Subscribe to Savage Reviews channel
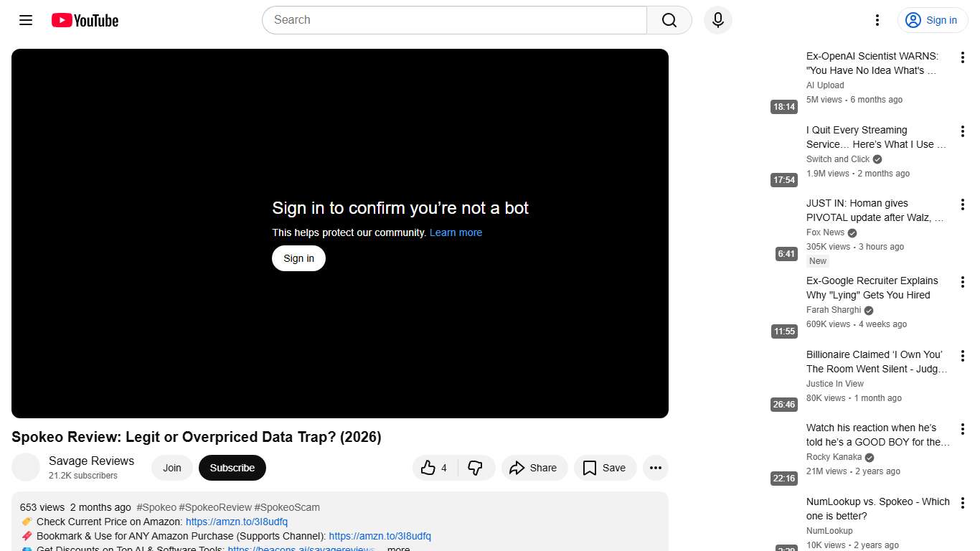 point(232,468)
